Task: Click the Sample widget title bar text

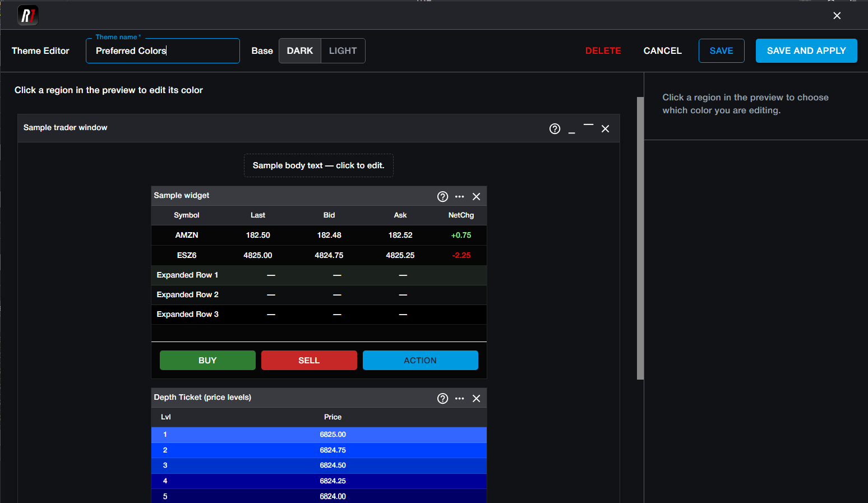Action: point(182,196)
